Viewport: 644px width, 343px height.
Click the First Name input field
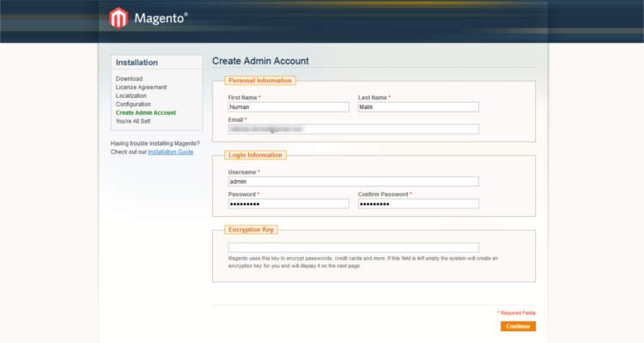[x=288, y=107]
